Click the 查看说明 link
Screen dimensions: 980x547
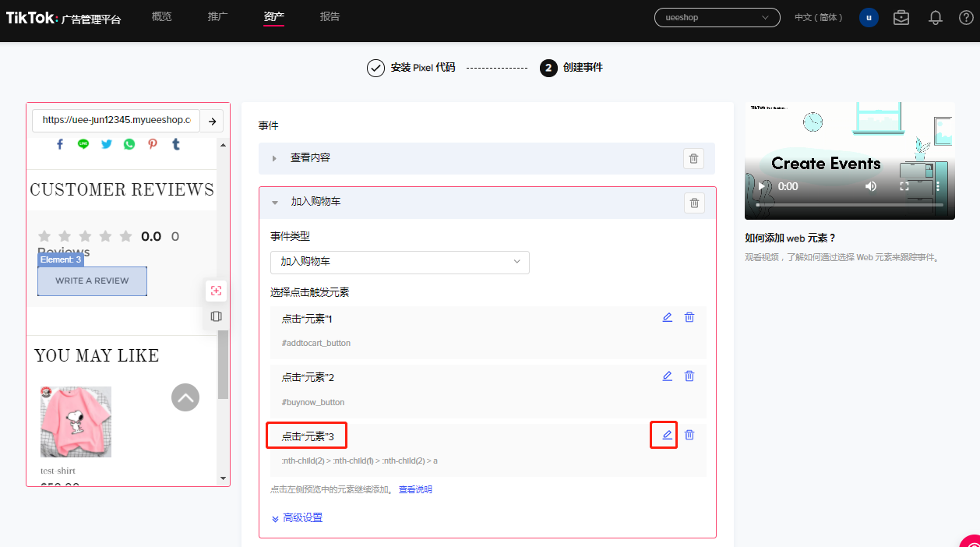(x=415, y=489)
